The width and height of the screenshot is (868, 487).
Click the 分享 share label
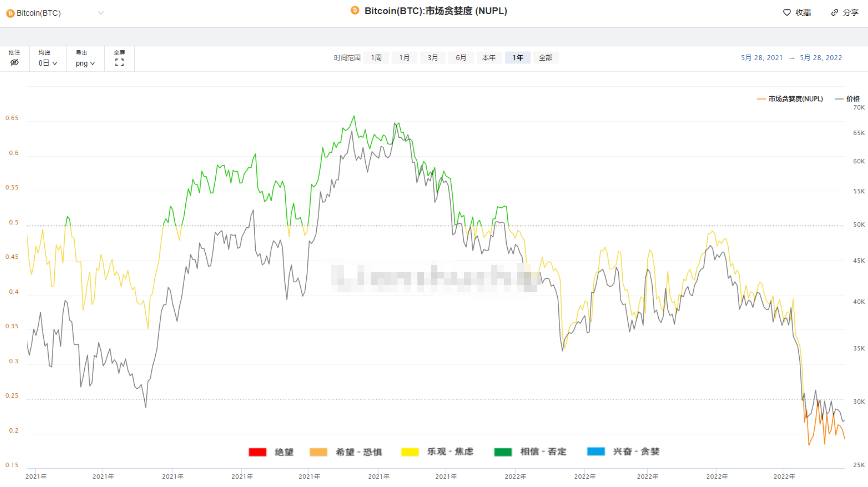pos(850,12)
